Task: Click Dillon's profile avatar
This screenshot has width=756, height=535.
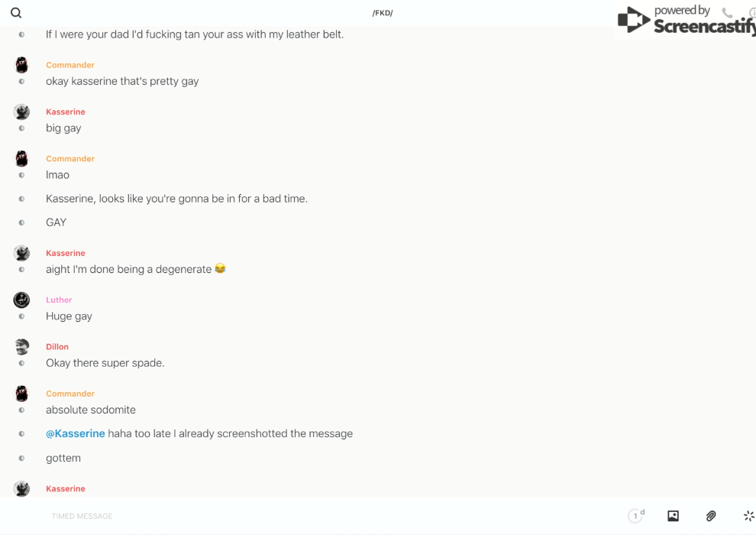Action: 21,347
